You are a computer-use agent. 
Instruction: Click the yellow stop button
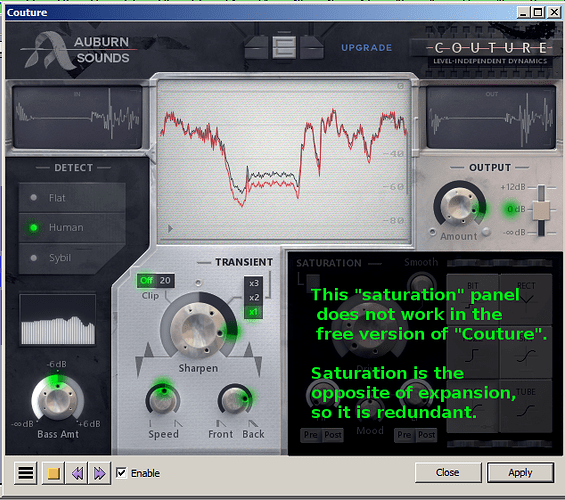(53, 473)
